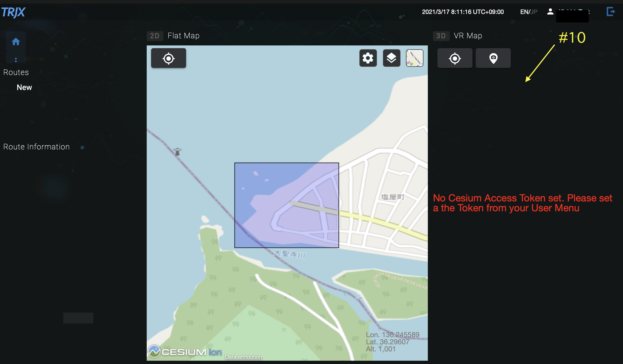The height and width of the screenshot is (364, 623).
Task: Select the base map thumbnail
Action: pyautogui.click(x=414, y=58)
